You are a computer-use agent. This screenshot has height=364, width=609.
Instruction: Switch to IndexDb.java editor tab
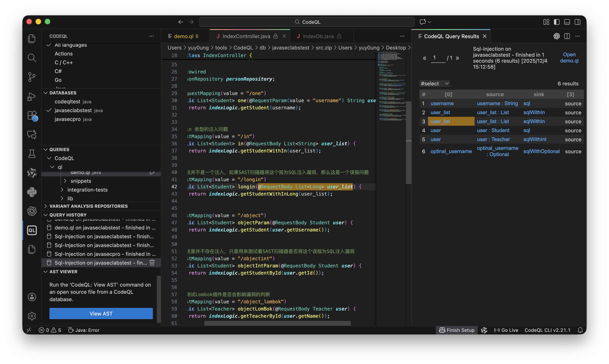tap(318, 36)
